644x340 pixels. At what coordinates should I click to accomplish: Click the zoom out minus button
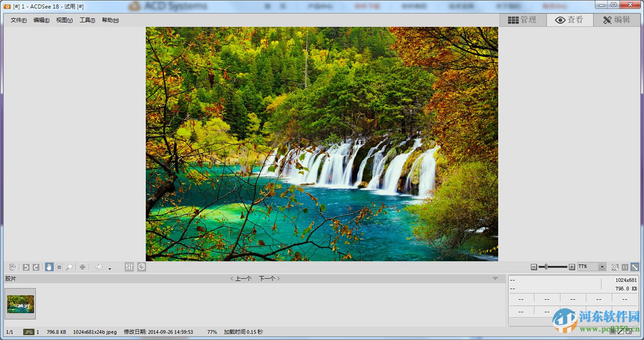coord(534,267)
